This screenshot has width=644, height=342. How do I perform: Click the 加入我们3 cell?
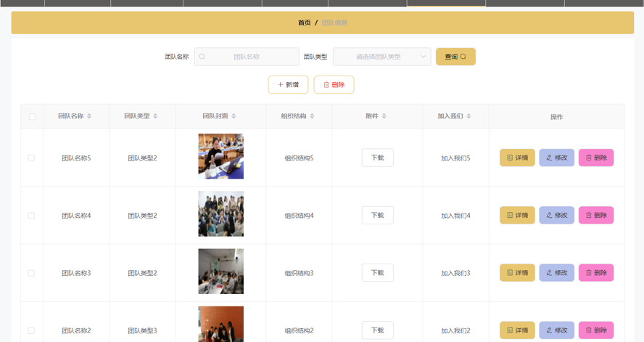tap(455, 273)
